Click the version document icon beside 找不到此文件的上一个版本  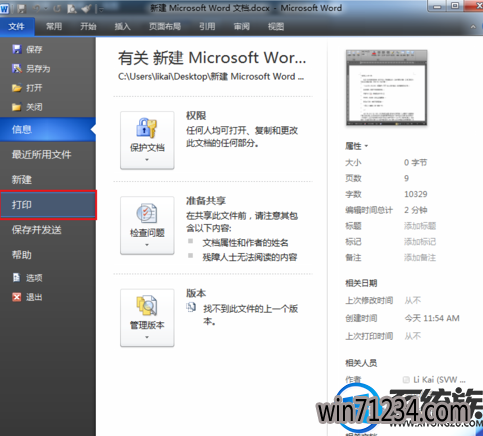[x=191, y=307]
